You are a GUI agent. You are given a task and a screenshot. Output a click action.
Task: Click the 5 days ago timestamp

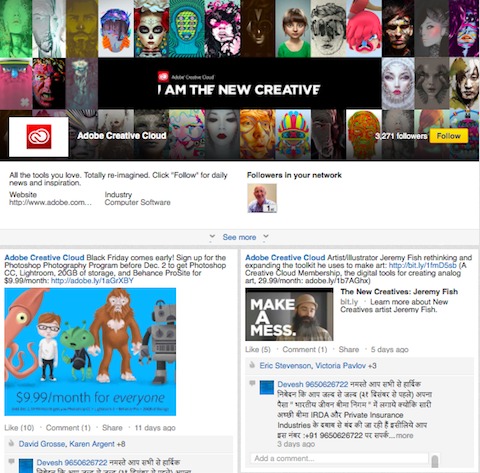coord(389,349)
